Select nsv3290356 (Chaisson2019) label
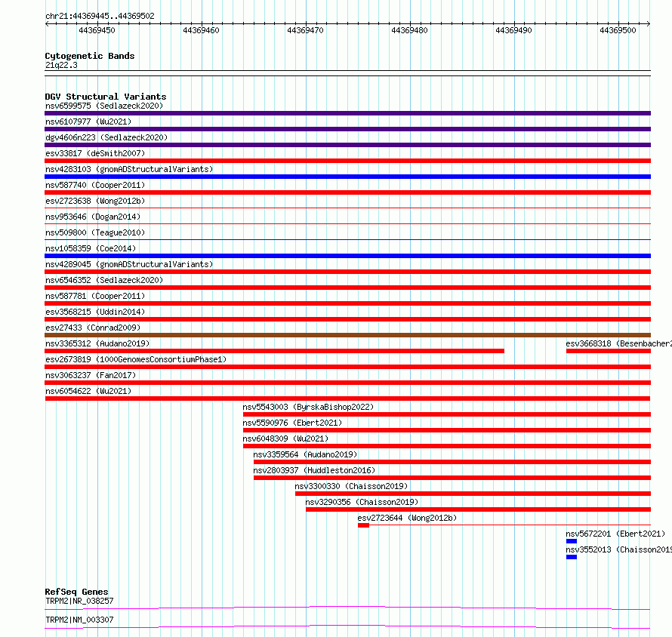The image size is (672, 637). [362, 502]
